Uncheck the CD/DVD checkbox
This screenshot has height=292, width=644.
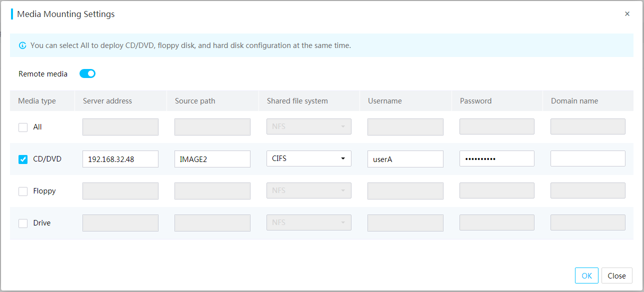click(x=23, y=159)
